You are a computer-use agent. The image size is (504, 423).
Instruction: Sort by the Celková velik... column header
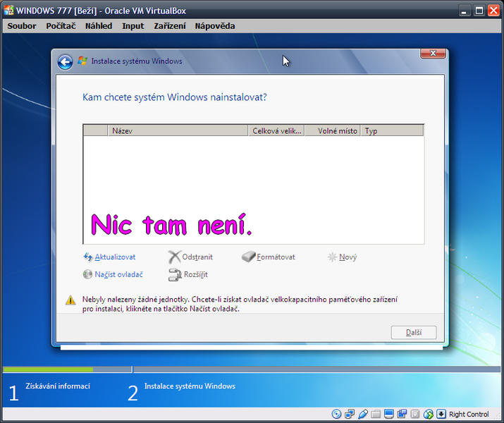coord(276,131)
